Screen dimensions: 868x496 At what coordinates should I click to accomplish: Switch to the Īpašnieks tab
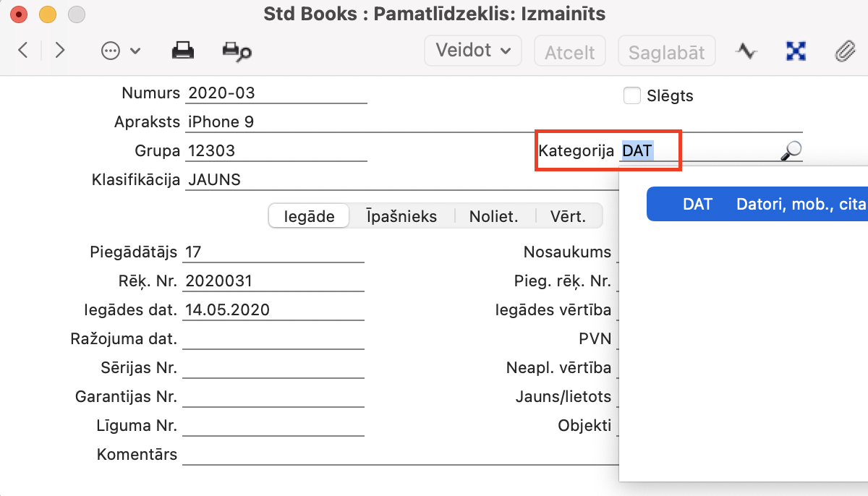tap(401, 216)
